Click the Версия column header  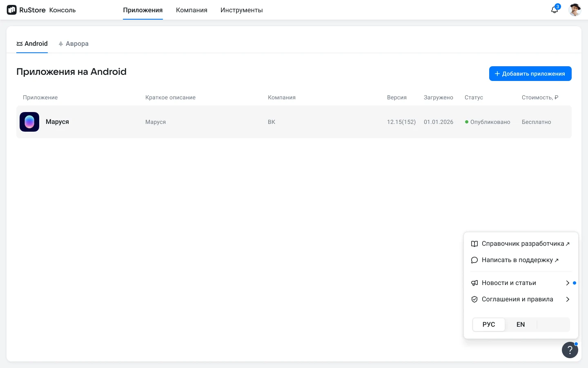[x=397, y=97]
